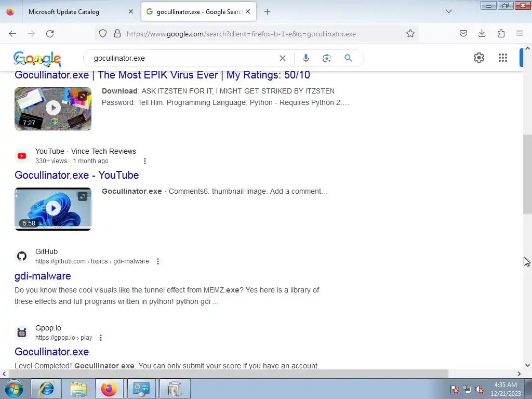The height and width of the screenshot is (399, 532).
Task: Click the YouTube favicon of the result
Action: [x=22, y=156]
